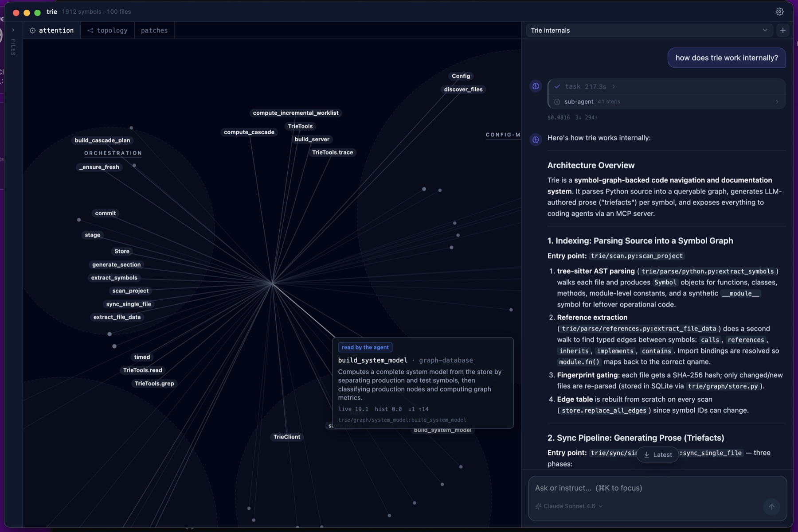Select the Store node

click(122, 251)
